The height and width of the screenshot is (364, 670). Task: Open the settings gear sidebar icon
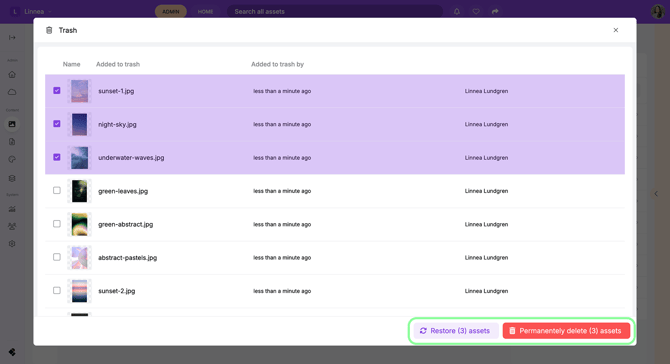point(12,244)
